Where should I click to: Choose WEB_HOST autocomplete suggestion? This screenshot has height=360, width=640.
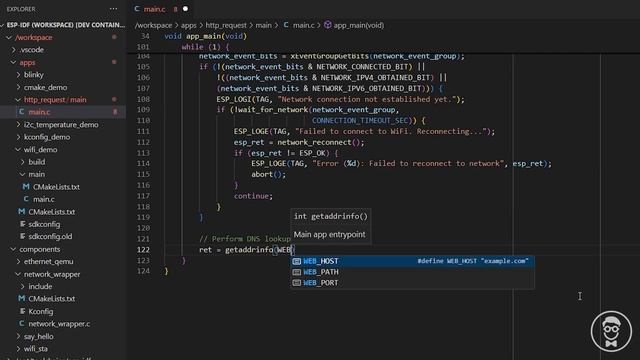(x=412, y=261)
